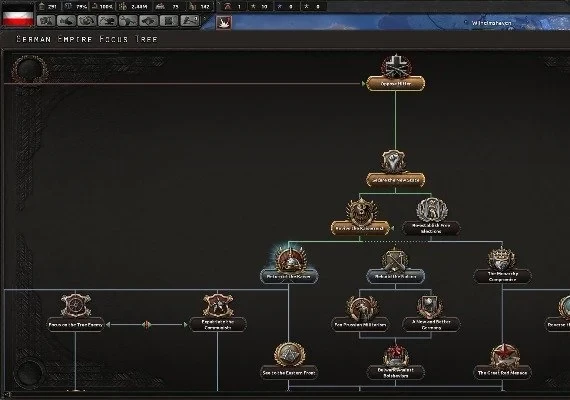Open the Logistics screen button

click(190, 20)
